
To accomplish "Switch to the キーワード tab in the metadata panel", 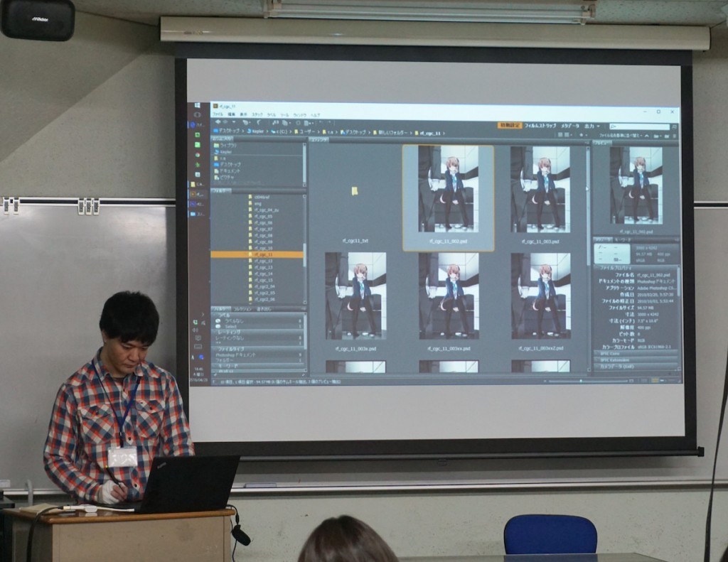I will pyautogui.click(x=623, y=240).
